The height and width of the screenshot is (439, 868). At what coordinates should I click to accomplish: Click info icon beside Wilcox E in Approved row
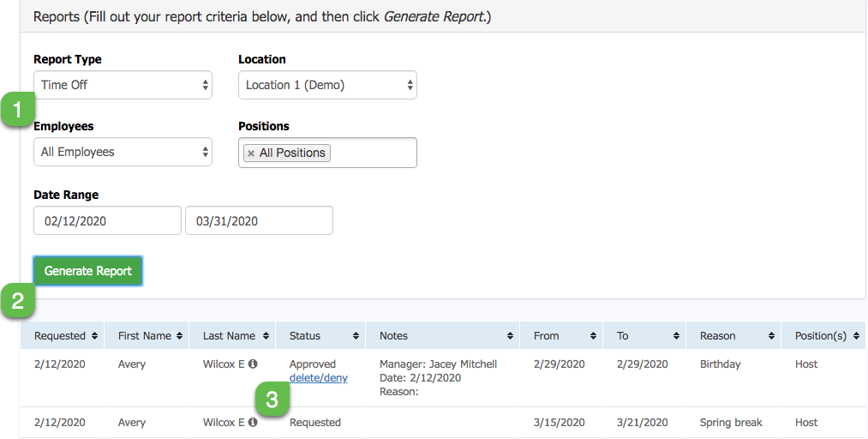point(253,364)
